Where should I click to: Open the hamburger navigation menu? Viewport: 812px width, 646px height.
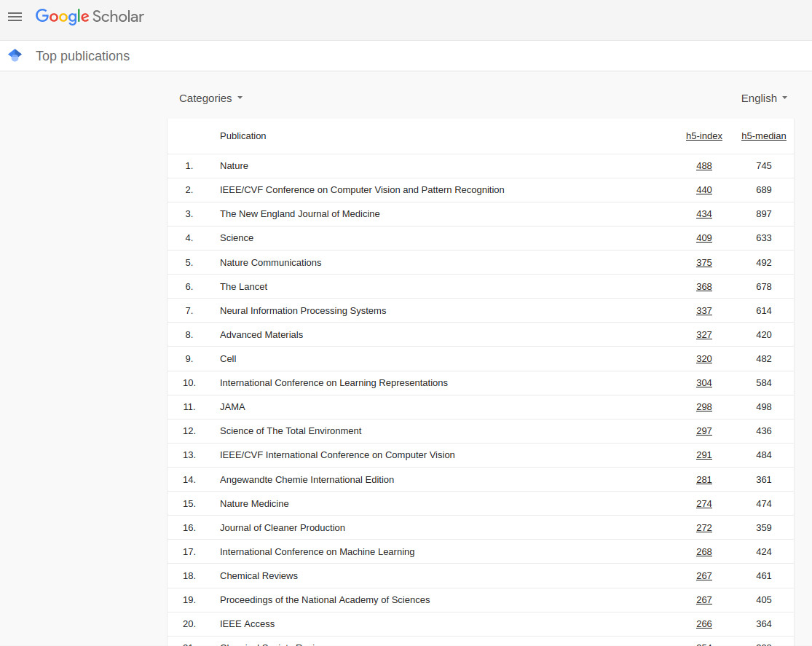click(15, 17)
